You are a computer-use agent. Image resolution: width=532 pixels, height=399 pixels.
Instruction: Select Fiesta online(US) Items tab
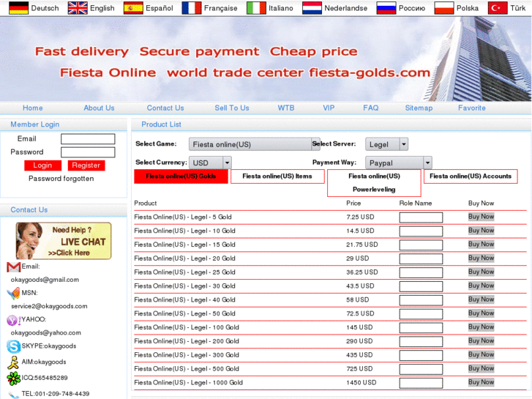(277, 176)
